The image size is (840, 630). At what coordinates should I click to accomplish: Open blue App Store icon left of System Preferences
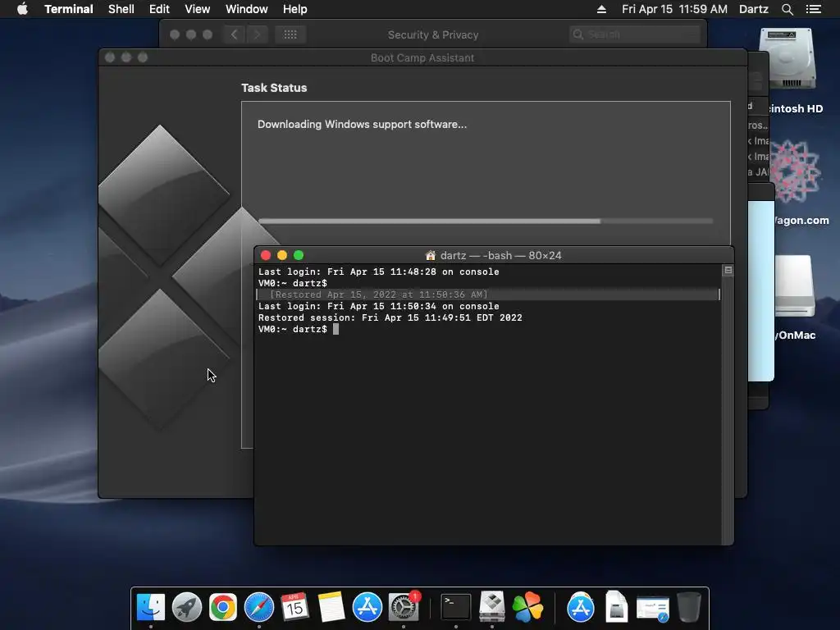click(x=367, y=607)
